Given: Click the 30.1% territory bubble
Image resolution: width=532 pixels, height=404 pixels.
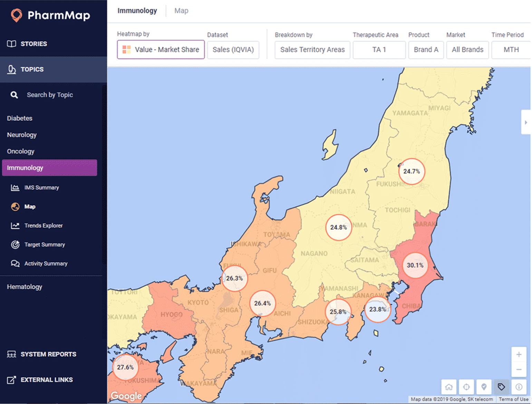Looking at the screenshot, I should click(415, 265).
